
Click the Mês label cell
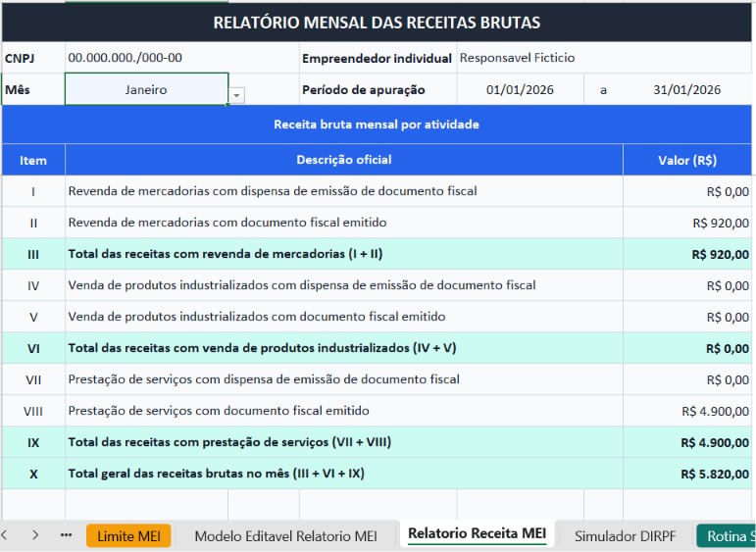point(33,89)
